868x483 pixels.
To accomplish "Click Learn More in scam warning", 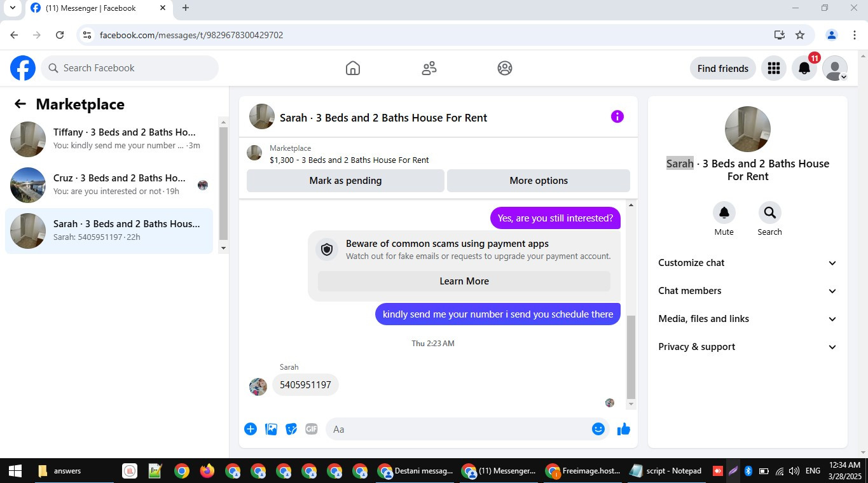I will click(x=464, y=281).
